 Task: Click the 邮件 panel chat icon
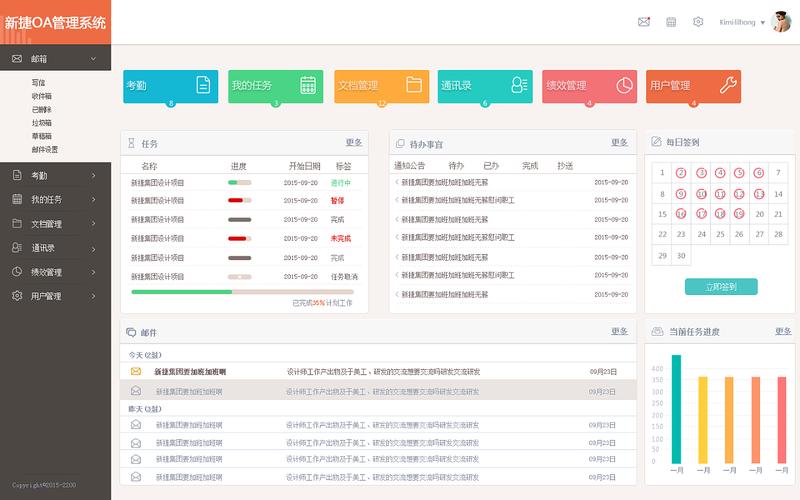(x=131, y=332)
